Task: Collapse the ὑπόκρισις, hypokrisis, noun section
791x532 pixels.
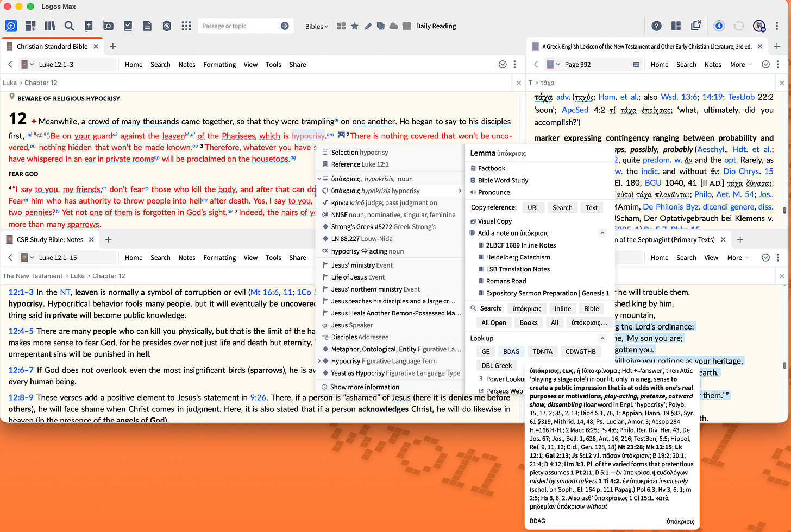Action: pyautogui.click(x=319, y=179)
